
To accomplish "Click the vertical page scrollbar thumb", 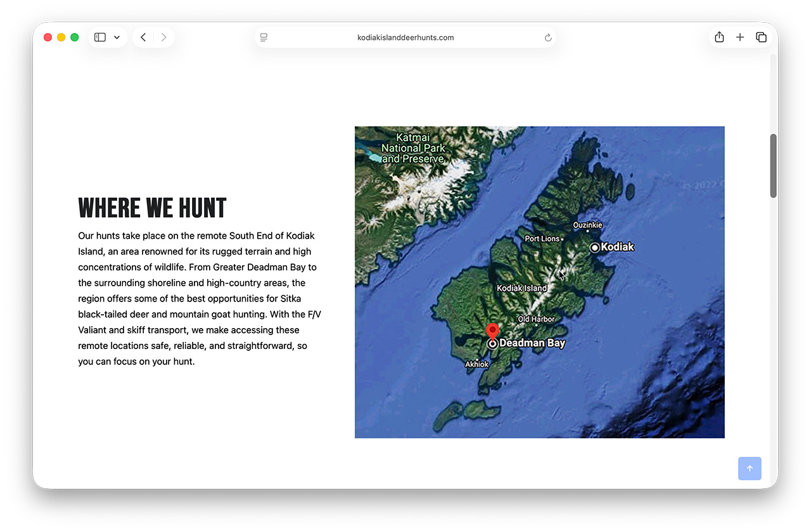I will click(773, 166).
